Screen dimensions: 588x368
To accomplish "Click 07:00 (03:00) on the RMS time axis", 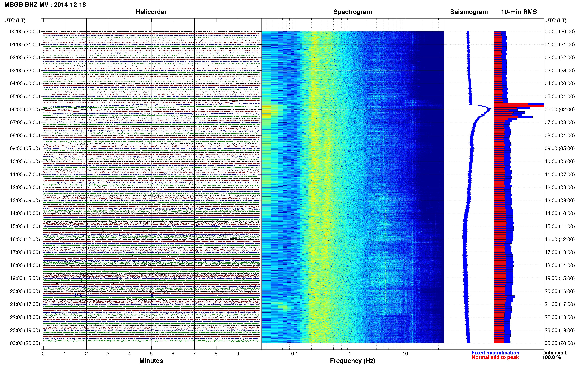I will pyautogui.click(x=560, y=122).
